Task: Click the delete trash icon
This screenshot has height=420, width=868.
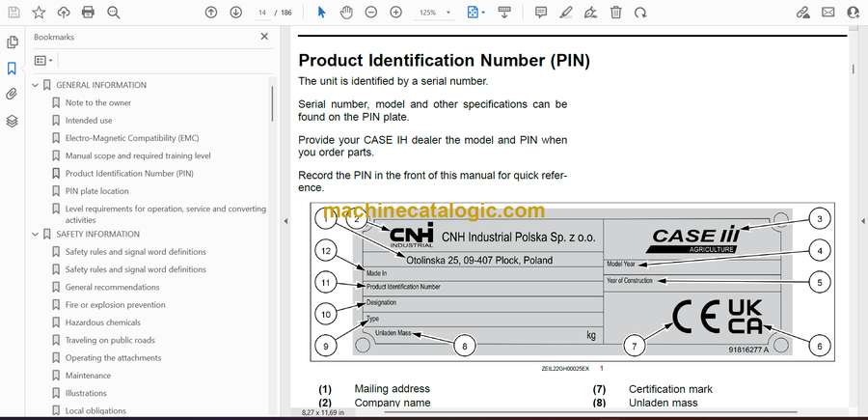Action: 615,13
